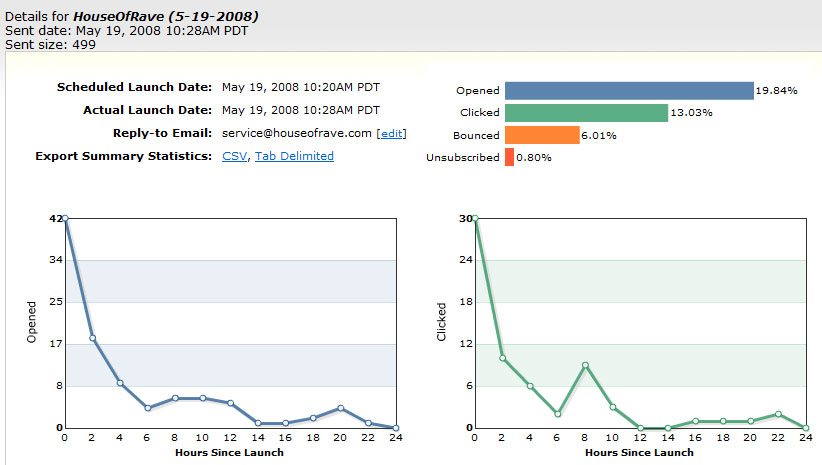Click Opened chart data point at hour 4
Screen dimensions: 822x465
point(120,383)
